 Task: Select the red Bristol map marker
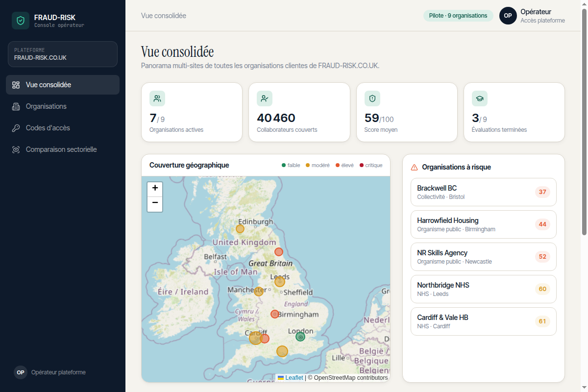pyautogui.click(x=265, y=339)
